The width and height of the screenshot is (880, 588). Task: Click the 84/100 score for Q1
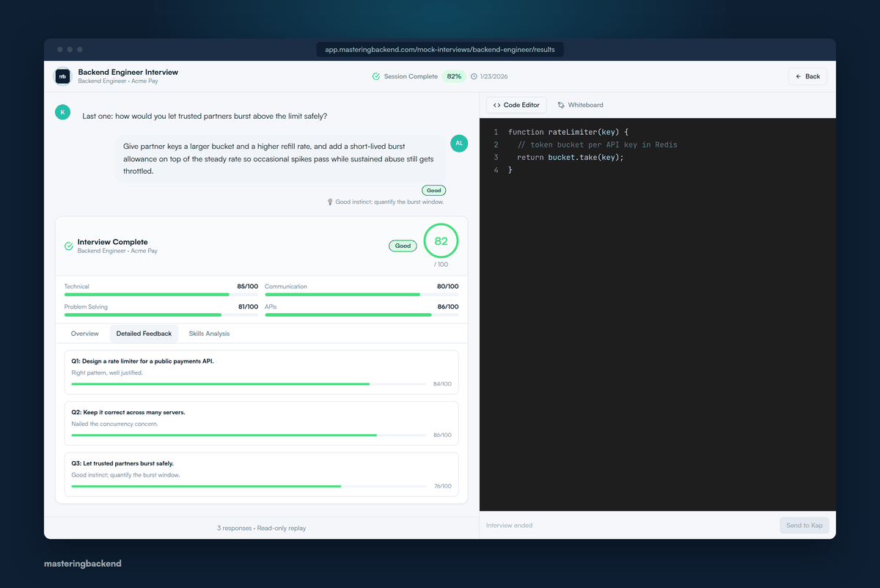pyautogui.click(x=442, y=384)
